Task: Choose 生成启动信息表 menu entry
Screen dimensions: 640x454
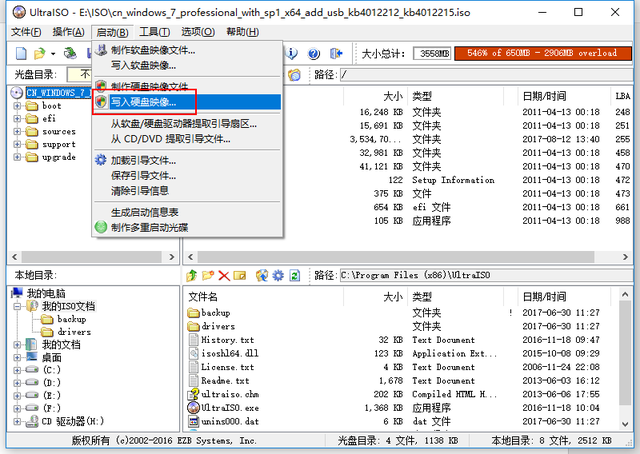Action: (x=188, y=212)
